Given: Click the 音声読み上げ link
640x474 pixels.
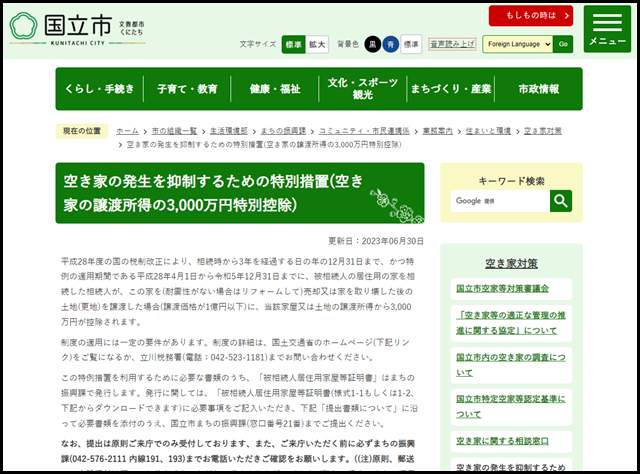Looking at the screenshot, I should click(x=452, y=44).
